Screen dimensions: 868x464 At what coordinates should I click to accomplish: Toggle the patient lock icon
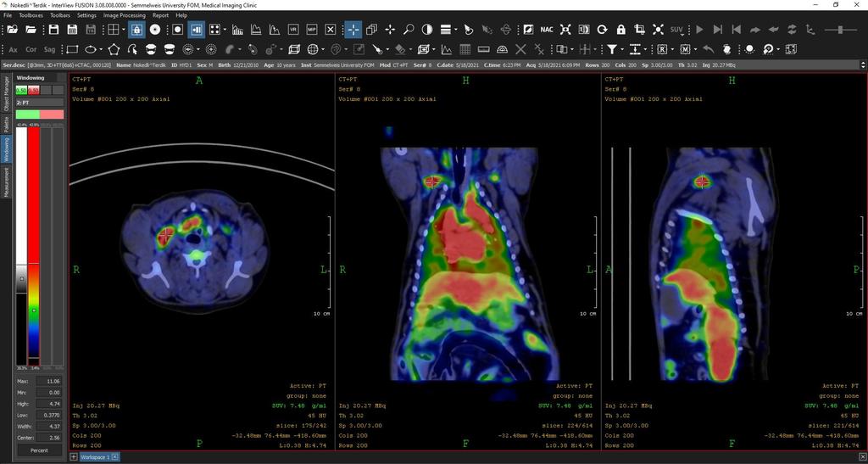[136, 30]
